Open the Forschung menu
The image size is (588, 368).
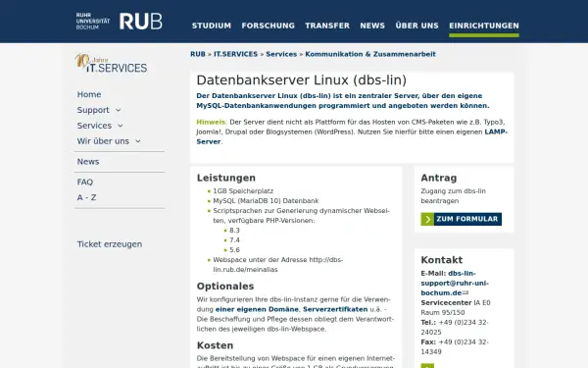pos(269,26)
